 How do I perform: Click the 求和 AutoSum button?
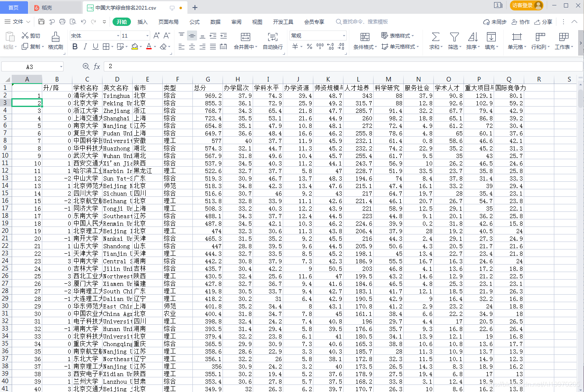click(x=435, y=41)
